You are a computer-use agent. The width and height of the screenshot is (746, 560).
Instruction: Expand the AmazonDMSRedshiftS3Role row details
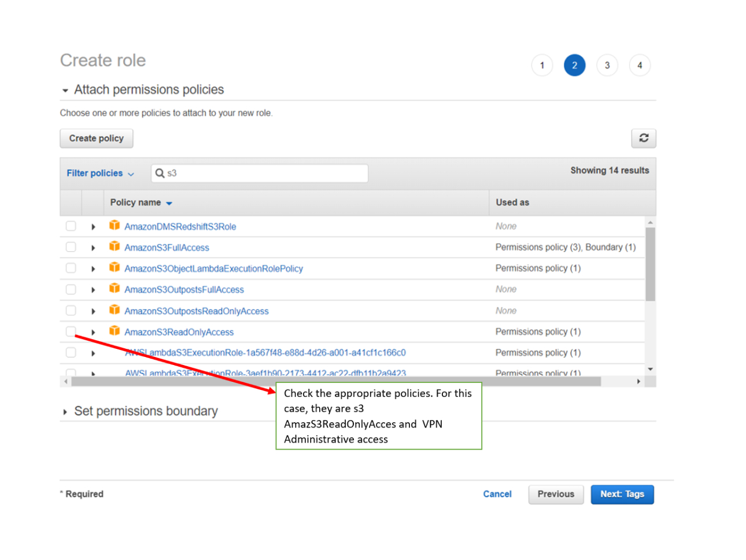click(93, 227)
